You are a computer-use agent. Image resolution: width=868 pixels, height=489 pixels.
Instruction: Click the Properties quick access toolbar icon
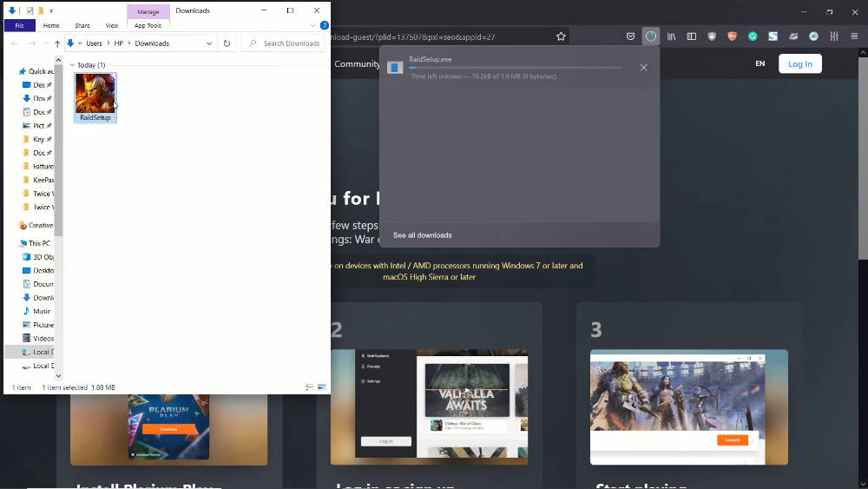30,10
